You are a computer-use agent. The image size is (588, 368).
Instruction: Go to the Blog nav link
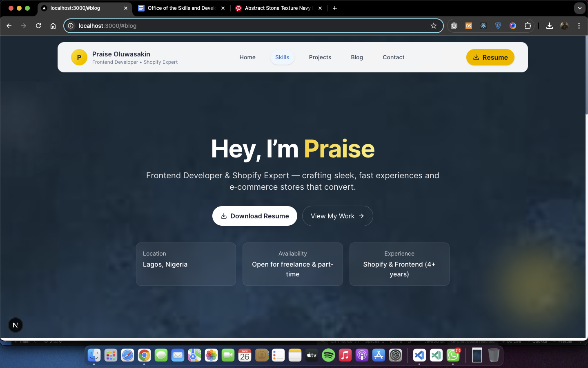[356, 57]
